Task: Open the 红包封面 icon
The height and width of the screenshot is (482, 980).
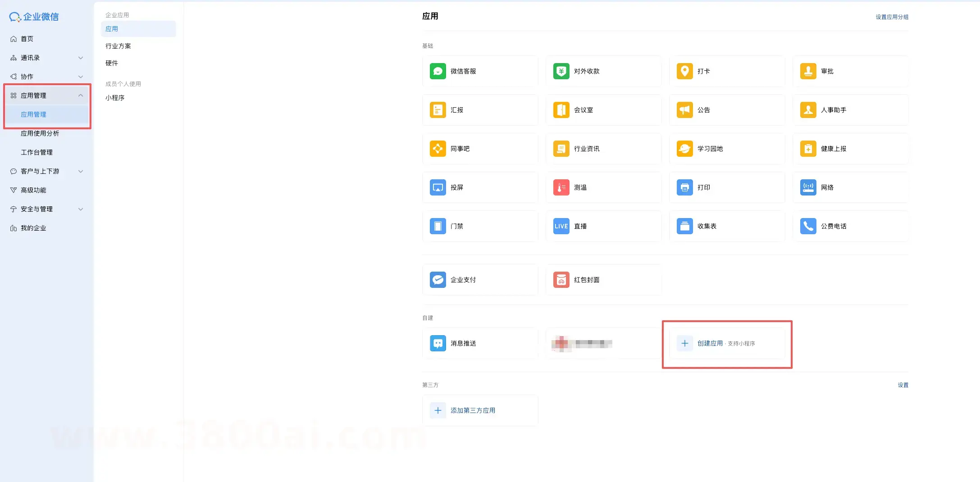Action: coord(561,280)
